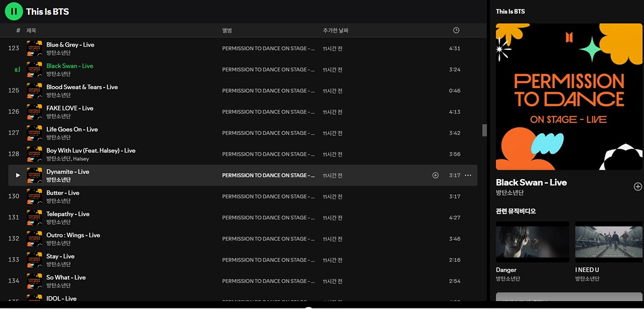Select the Stay - Live title
This screenshot has width=644, height=309.
click(x=61, y=256)
